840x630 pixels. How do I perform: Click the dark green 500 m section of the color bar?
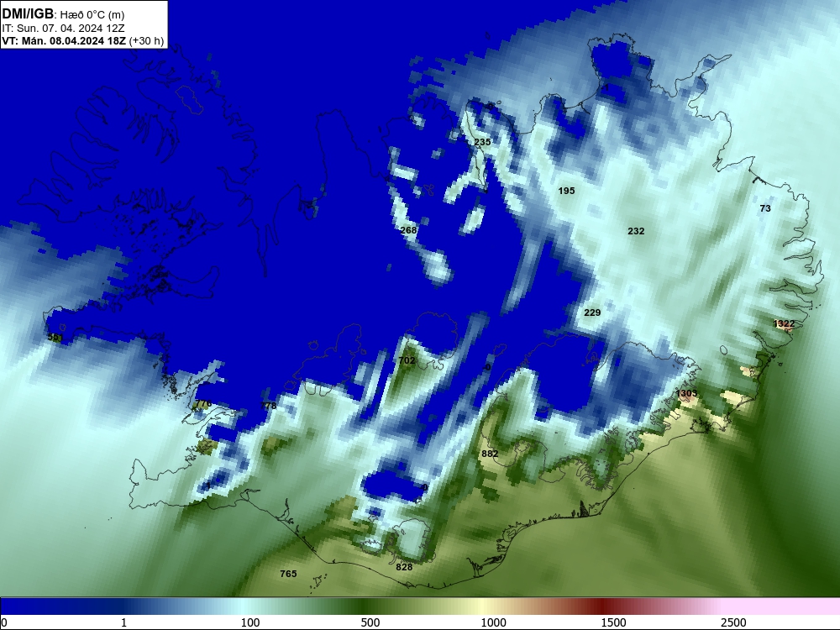[364, 606]
